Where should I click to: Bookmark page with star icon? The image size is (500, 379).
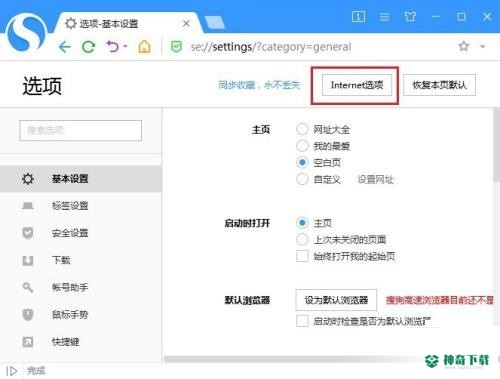click(464, 46)
